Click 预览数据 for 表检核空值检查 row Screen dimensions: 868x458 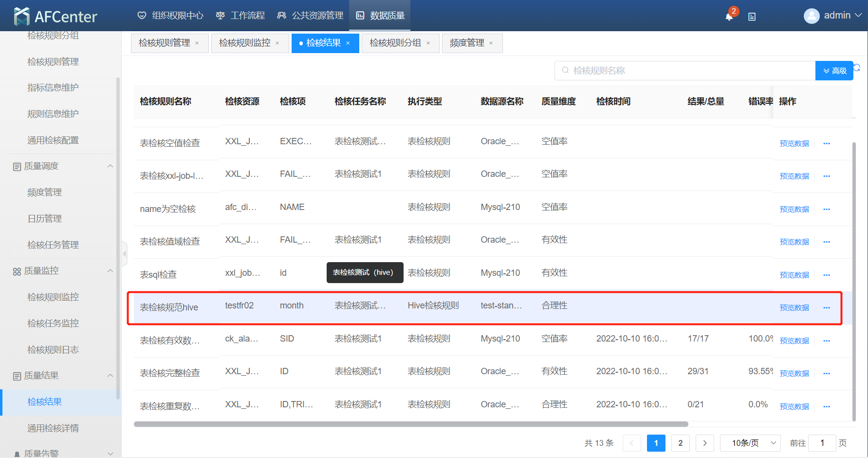tap(794, 144)
